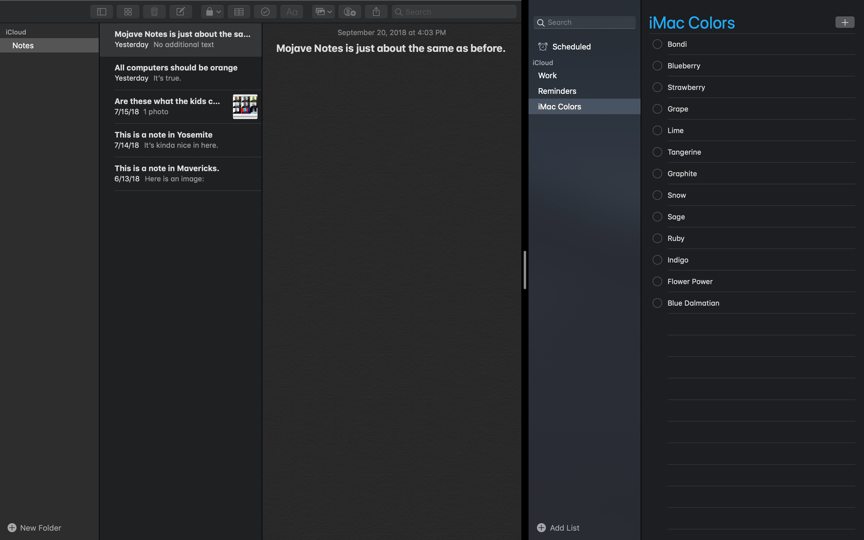The image size is (864, 540).
Task: Click the photo thumbnail in the 7/15/18 note
Action: (x=245, y=106)
